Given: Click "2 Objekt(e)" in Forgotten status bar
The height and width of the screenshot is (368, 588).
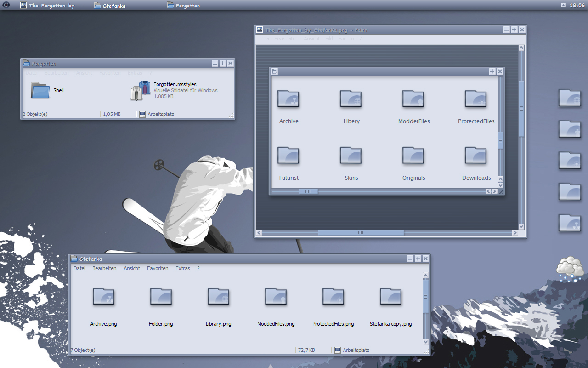Looking at the screenshot, I should pyautogui.click(x=35, y=114).
